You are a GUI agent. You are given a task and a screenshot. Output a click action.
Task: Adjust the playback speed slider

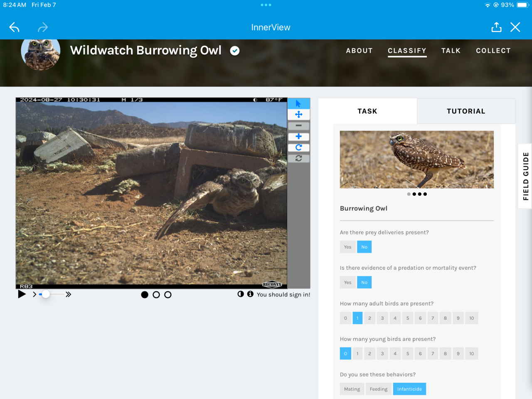[x=52, y=294]
